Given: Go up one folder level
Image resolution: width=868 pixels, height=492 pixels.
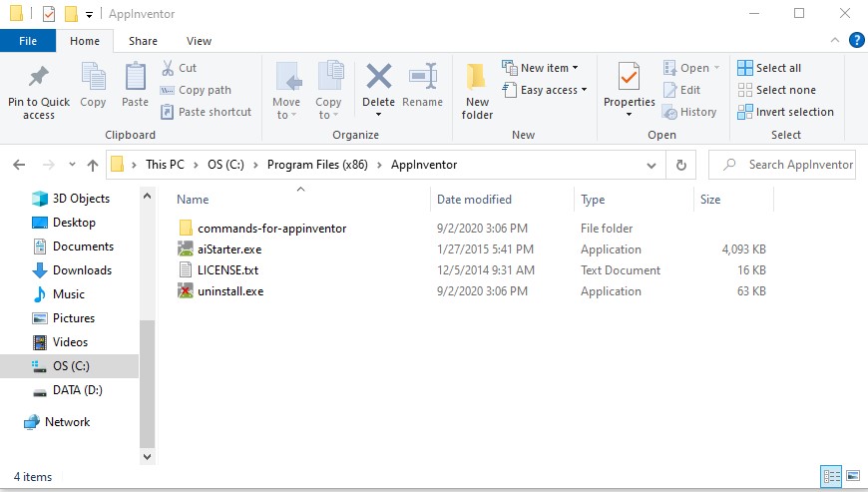Looking at the screenshot, I should click(93, 165).
